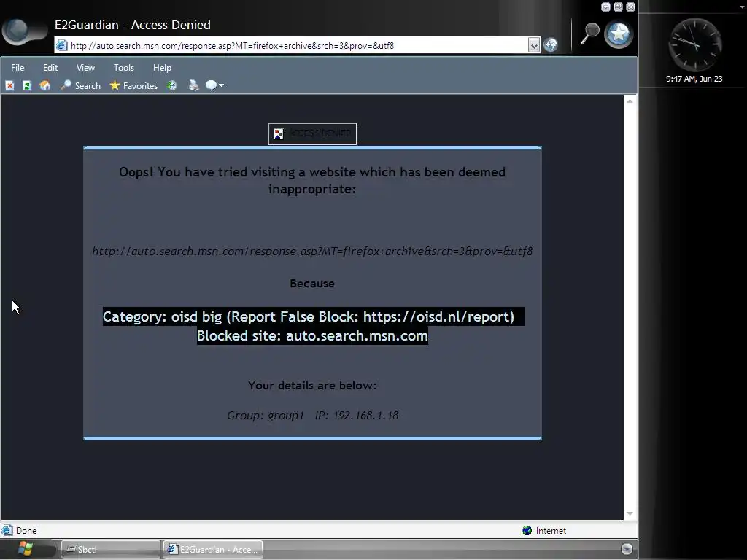The height and width of the screenshot is (560, 747).
Task: Open the View menu
Action: [85, 68]
